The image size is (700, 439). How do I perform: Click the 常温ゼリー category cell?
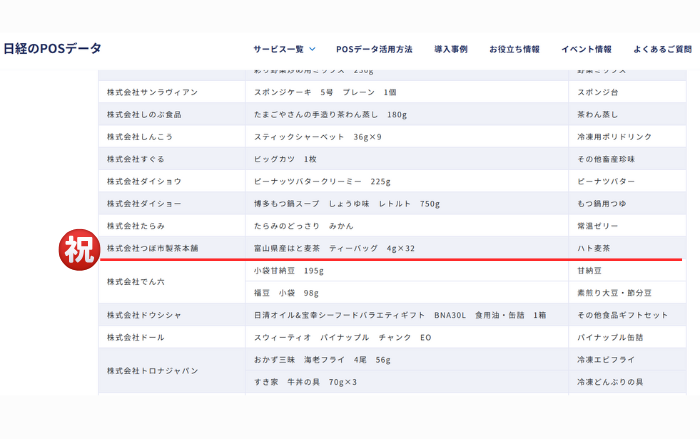coord(627,226)
